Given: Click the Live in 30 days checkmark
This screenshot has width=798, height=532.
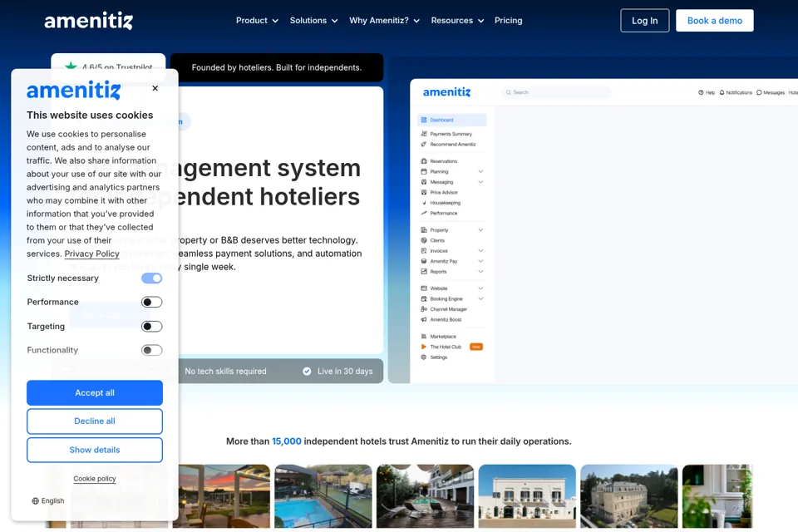Looking at the screenshot, I should click(307, 371).
